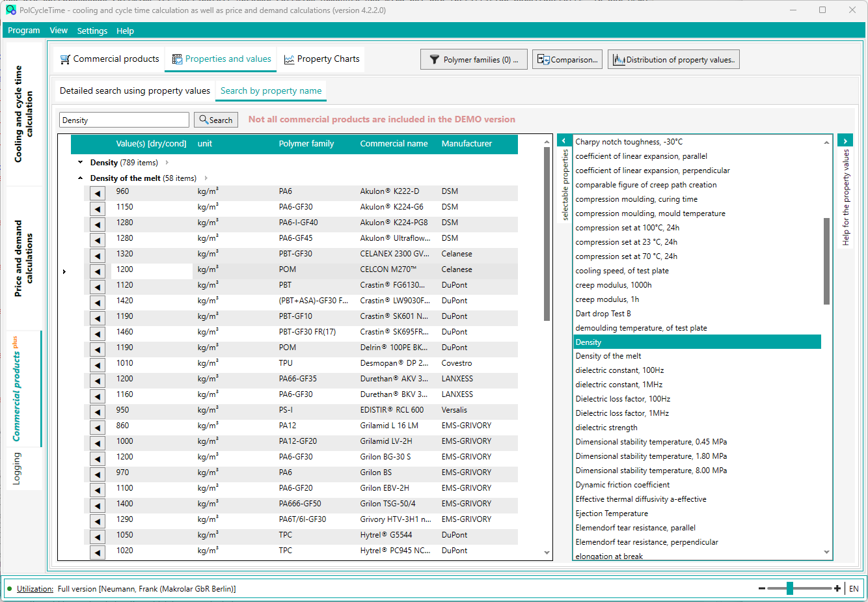The width and height of the screenshot is (868, 602).
Task: Open the Settings menu
Action: [92, 31]
